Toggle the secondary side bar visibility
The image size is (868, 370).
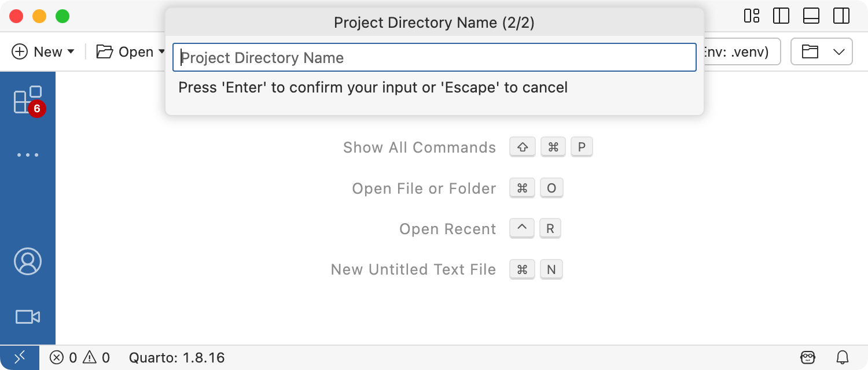pos(841,16)
